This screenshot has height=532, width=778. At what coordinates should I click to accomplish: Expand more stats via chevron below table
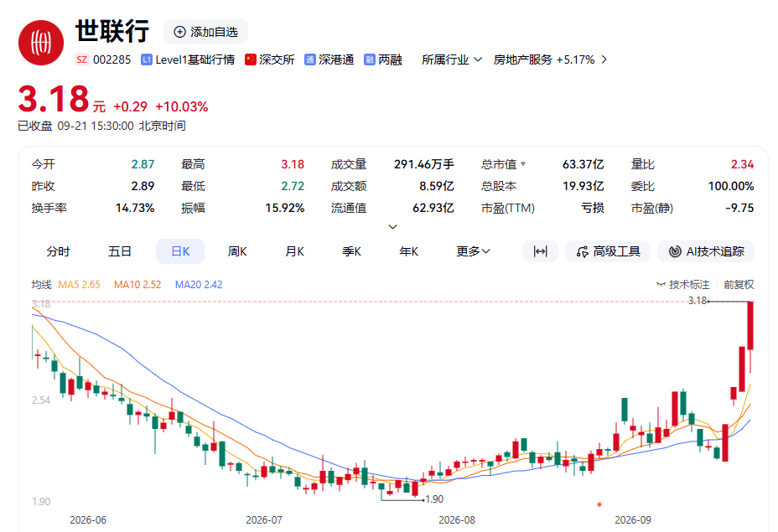[392, 226]
